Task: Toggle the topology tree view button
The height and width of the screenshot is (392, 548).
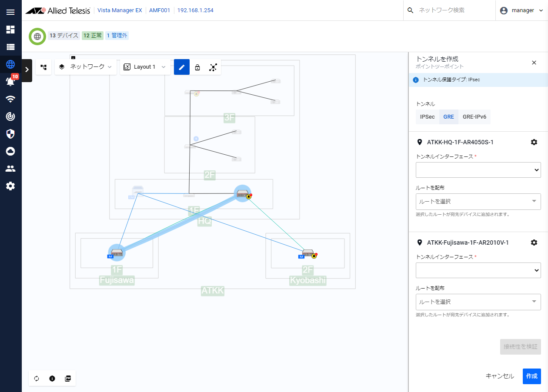Action: (43, 67)
